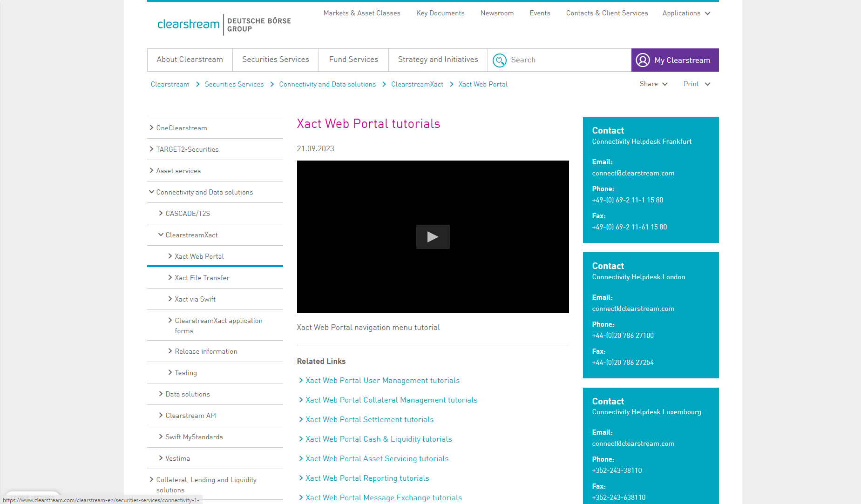
Task: Select Vestima in the sidebar navigation
Action: click(x=177, y=458)
